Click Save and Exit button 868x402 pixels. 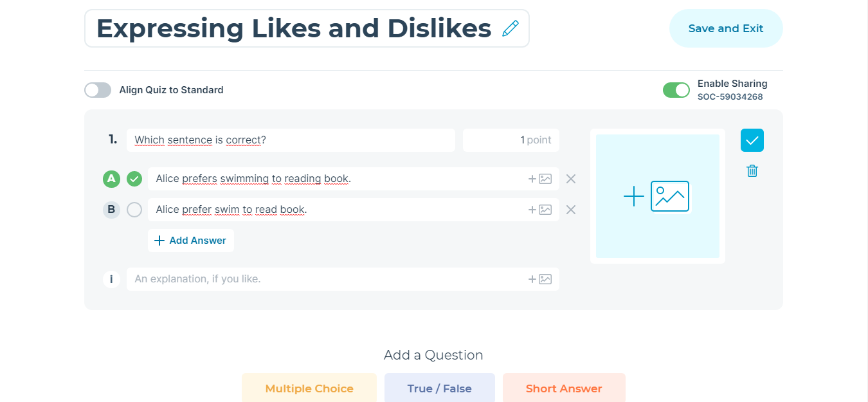[726, 28]
